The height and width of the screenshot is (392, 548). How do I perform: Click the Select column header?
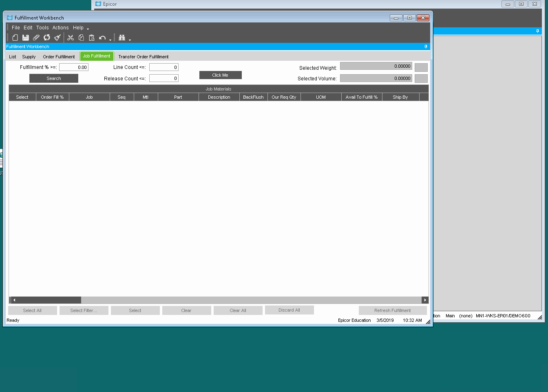(22, 97)
